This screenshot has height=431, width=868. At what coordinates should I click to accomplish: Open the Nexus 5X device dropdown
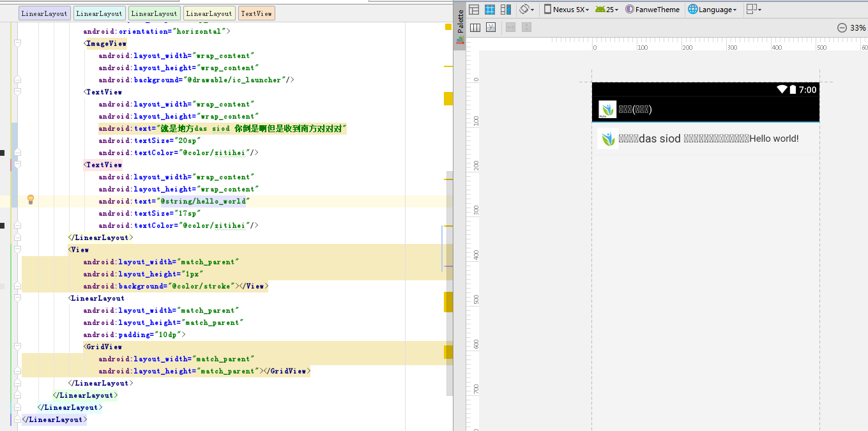(x=567, y=10)
